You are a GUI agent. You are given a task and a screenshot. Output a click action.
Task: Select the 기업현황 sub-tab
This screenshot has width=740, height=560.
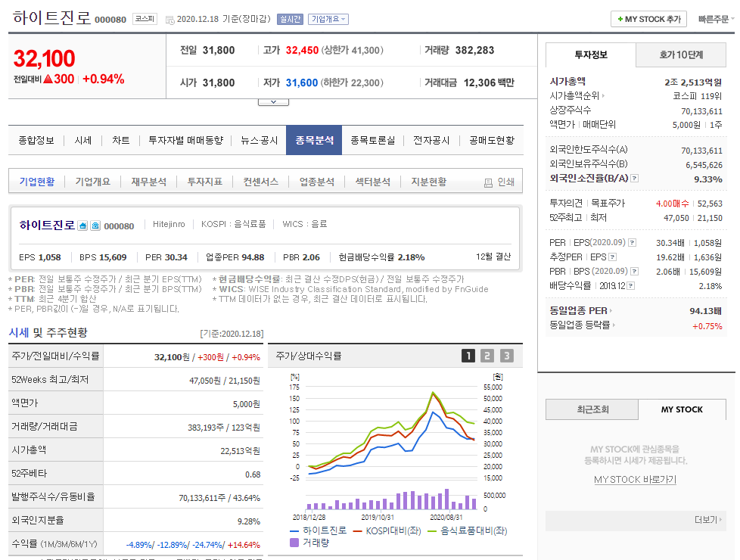[37, 182]
